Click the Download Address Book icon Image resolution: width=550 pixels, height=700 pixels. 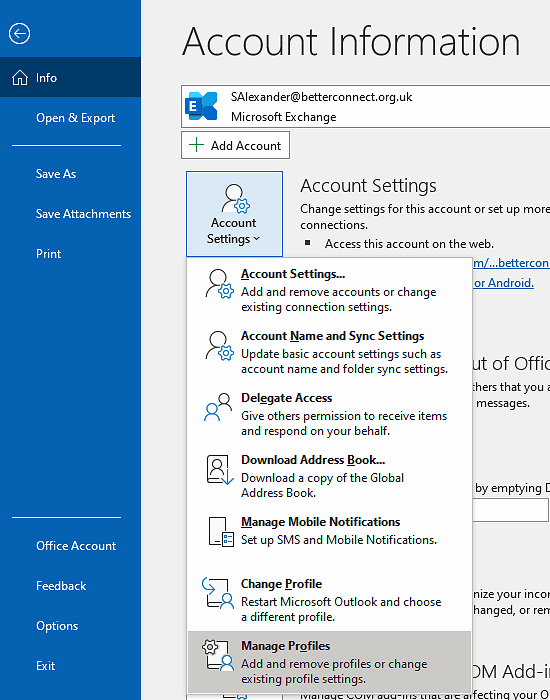click(x=220, y=470)
